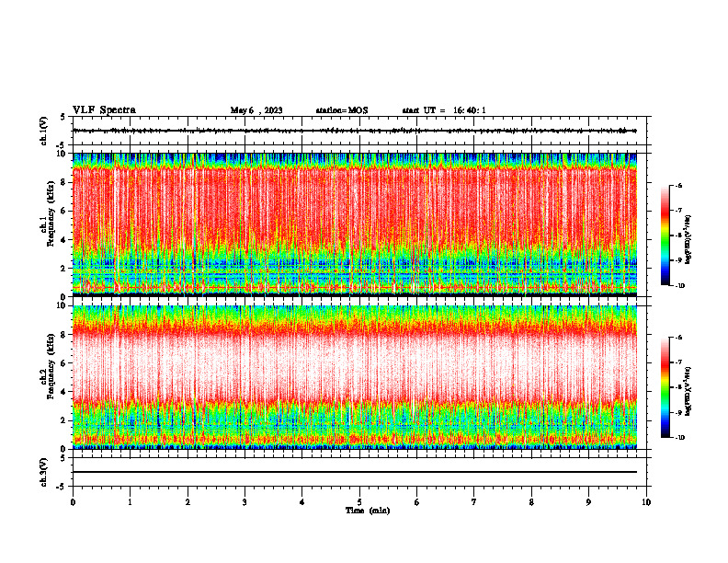Click the '-6' label on ch.1 color bar
Viewport: 728px width, 563px height.
click(x=678, y=186)
